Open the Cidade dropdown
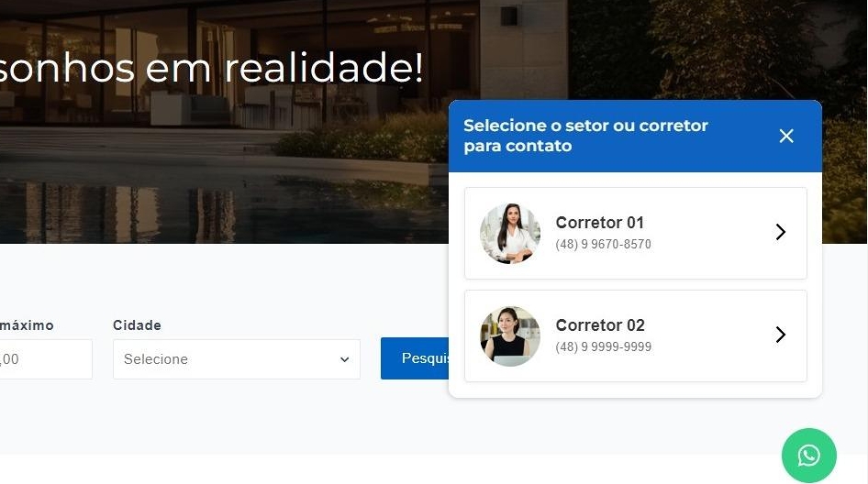 tap(237, 359)
